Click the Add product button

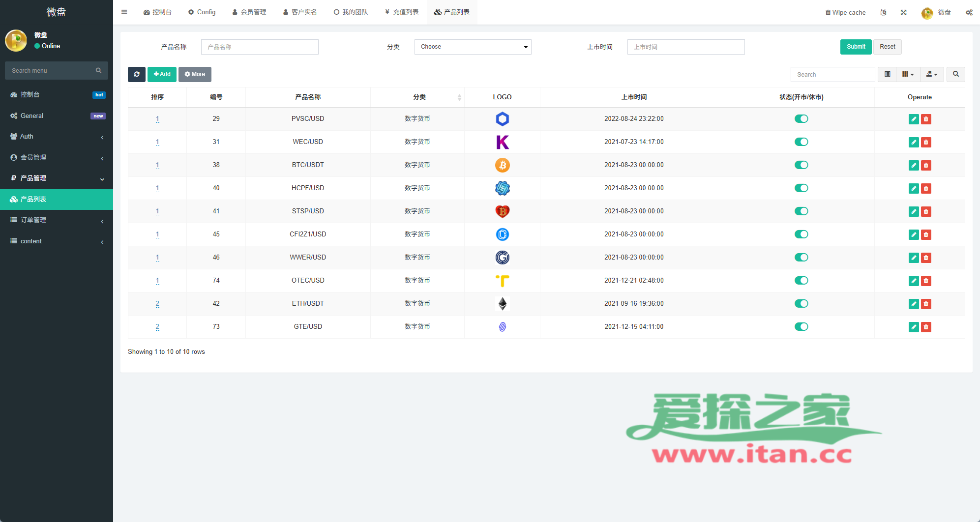[x=162, y=74]
